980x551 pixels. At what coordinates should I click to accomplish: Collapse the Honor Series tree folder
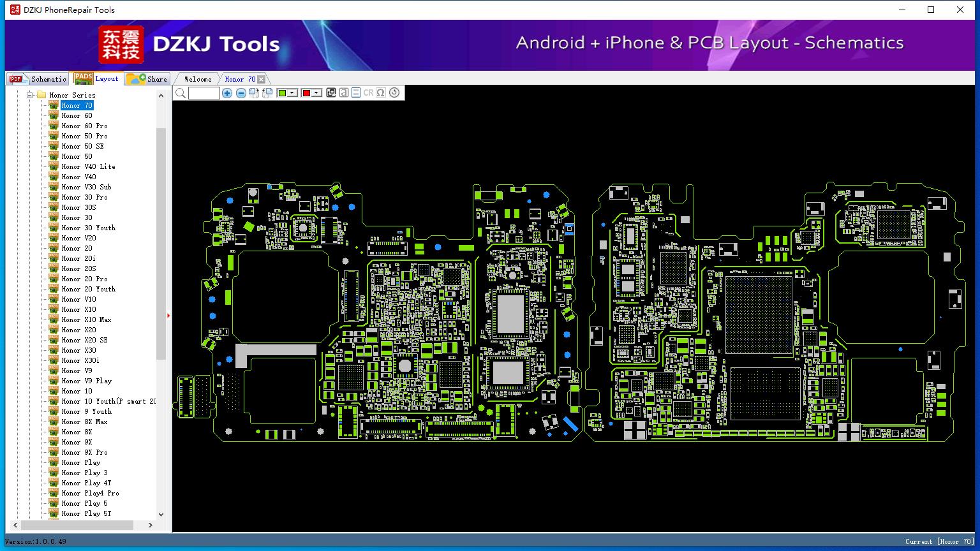(x=29, y=95)
